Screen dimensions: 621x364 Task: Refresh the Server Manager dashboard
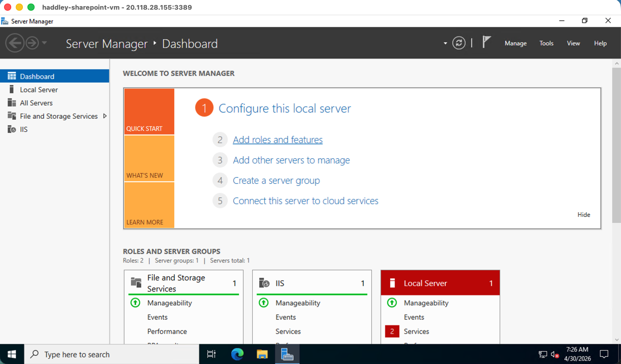pyautogui.click(x=459, y=43)
